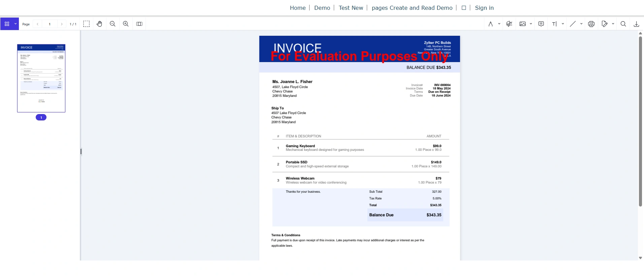Open the search tool
Screen dimensions: 644x276
coord(623,24)
